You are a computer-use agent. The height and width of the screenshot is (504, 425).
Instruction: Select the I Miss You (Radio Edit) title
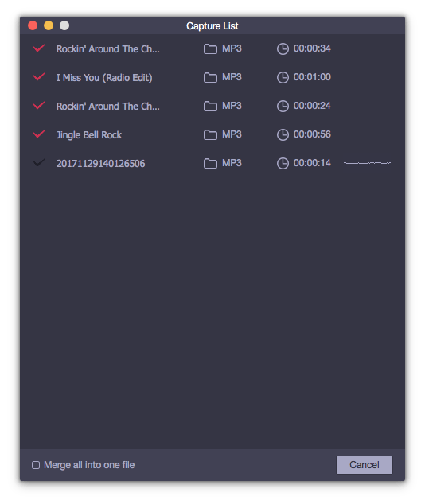104,78
